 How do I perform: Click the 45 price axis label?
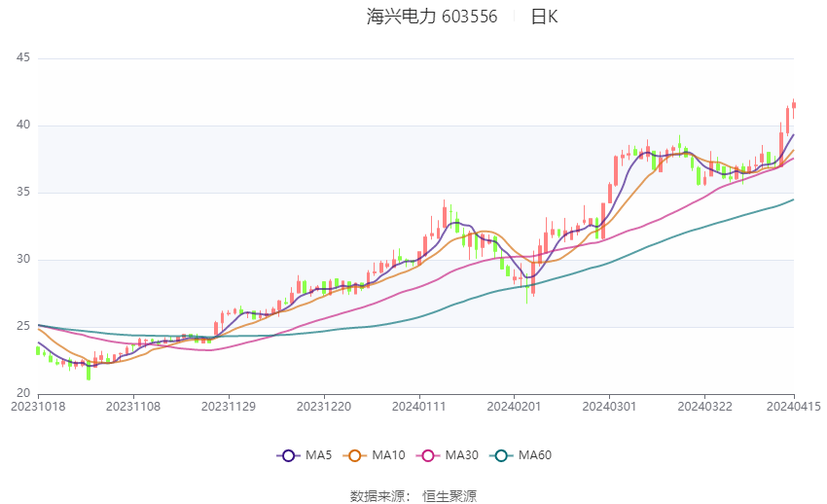point(23,58)
